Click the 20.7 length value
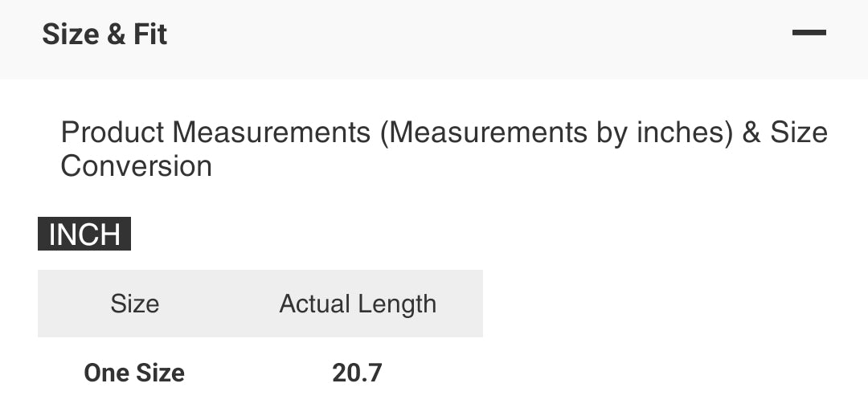The height and width of the screenshot is (420, 868). pos(357,373)
